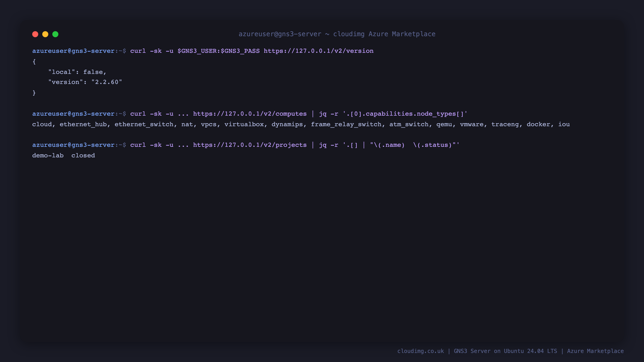Click the green maximize window button
Viewport: 644px width, 362px height.
(x=55, y=34)
